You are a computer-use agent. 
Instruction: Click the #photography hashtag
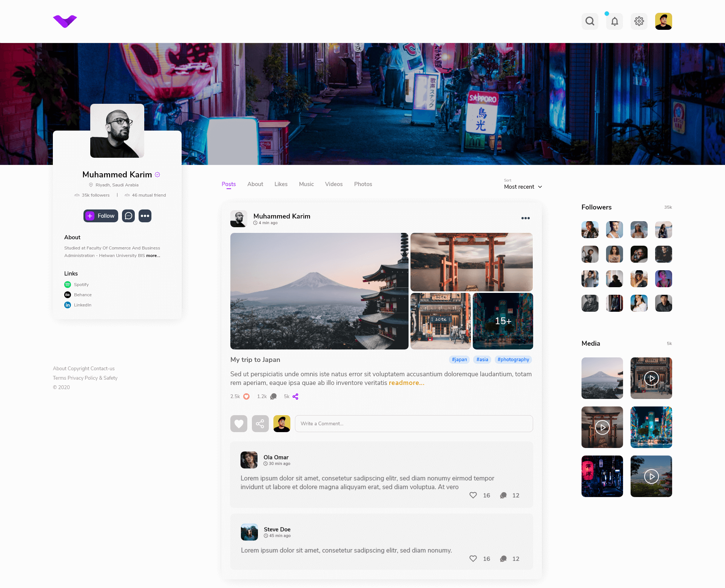click(x=513, y=360)
